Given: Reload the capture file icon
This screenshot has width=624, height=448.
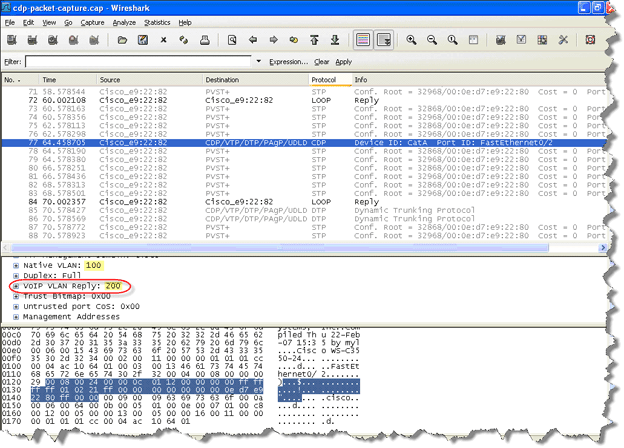Looking at the screenshot, I should [184, 40].
